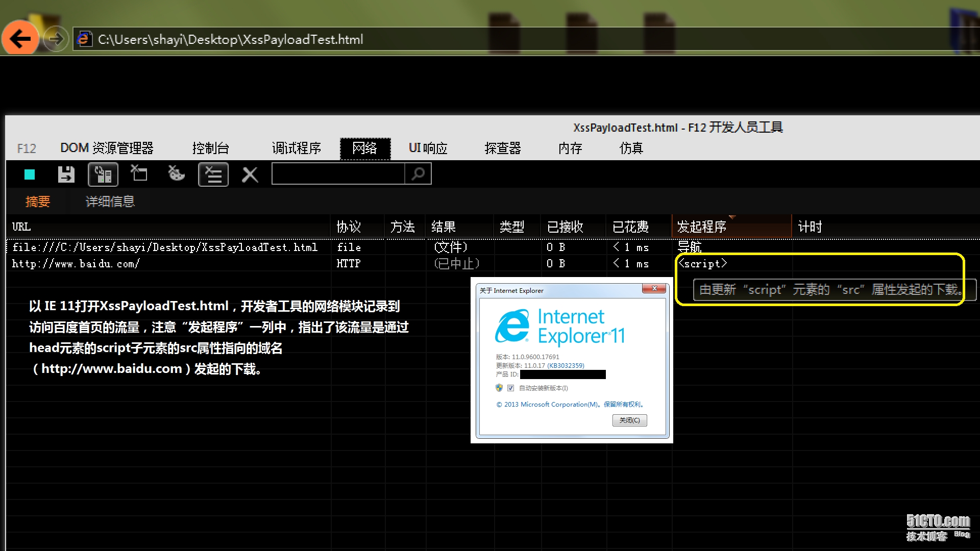Click the 关闭(C) button in About dialog
Screen dimensions: 980x551
(x=629, y=420)
